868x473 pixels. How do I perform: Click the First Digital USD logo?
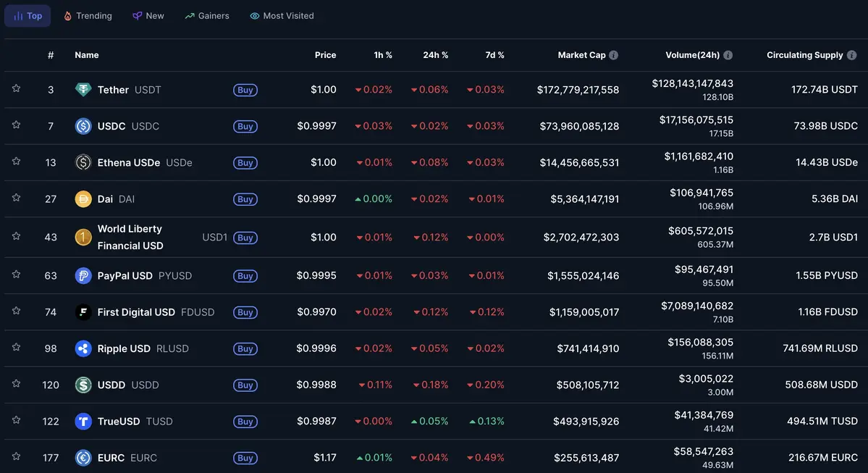tap(83, 311)
